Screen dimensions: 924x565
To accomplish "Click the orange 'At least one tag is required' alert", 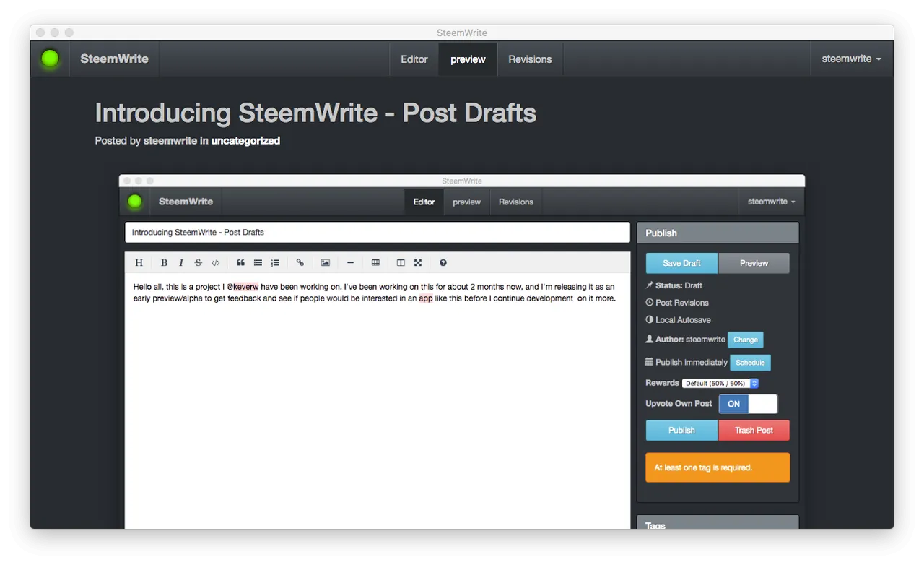I will tap(718, 467).
